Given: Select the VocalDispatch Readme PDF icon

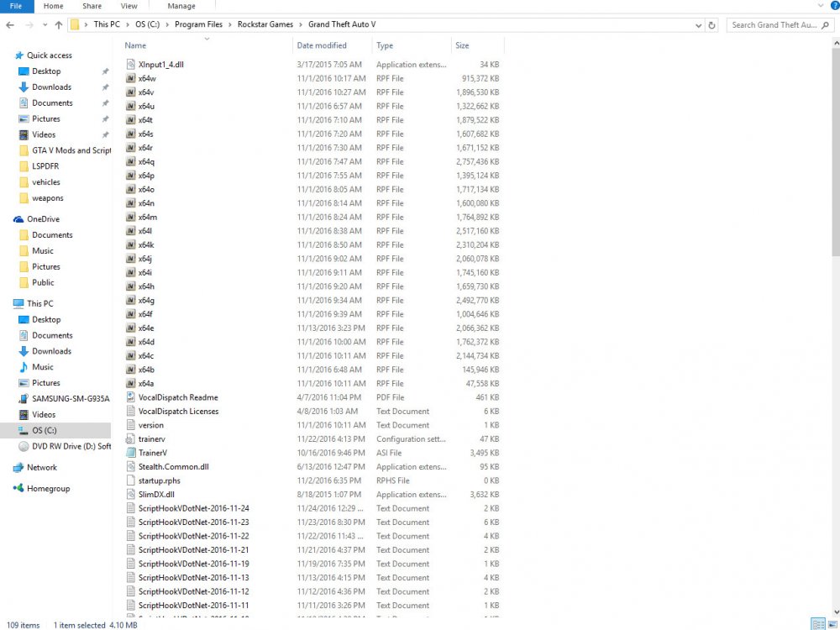Looking at the screenshot, I should pyautogui.click(x=130, y=397).
